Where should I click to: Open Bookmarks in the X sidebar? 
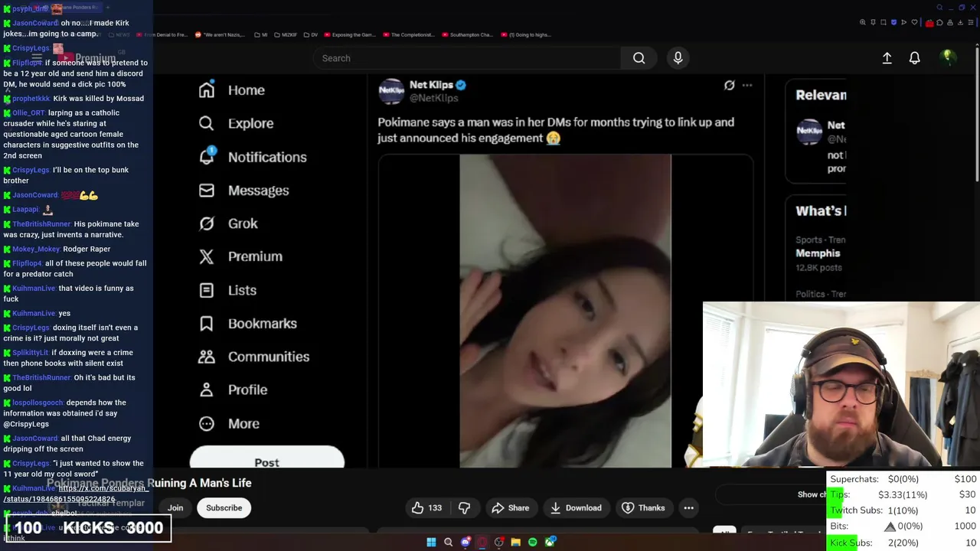[247, 323]
